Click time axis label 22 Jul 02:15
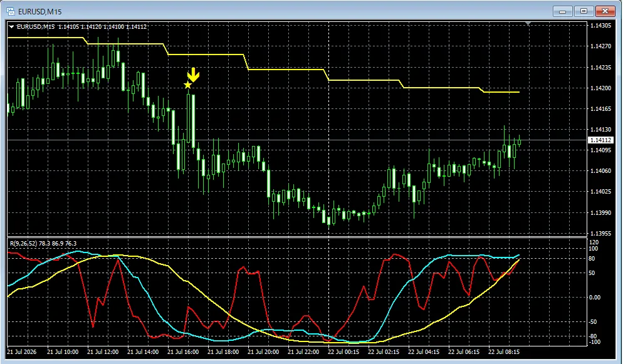The height and width of the screenshot is (364, 623). pyautogui.click(x=384, y=351)
